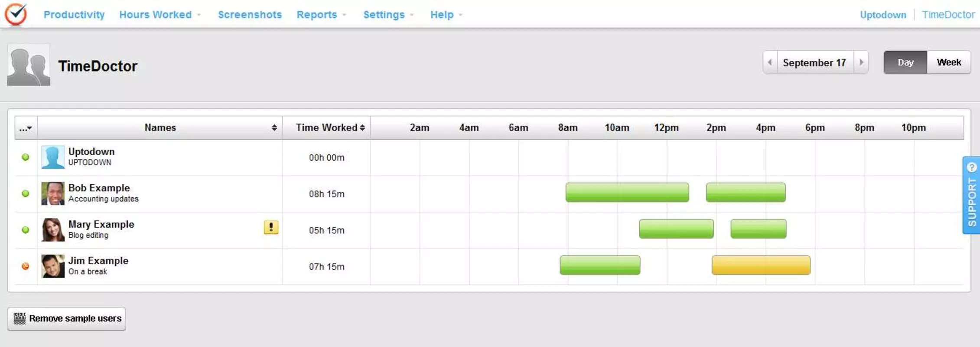Open Jim Example's user name
The height and width of the screenshot is (347, 980).
98,261
